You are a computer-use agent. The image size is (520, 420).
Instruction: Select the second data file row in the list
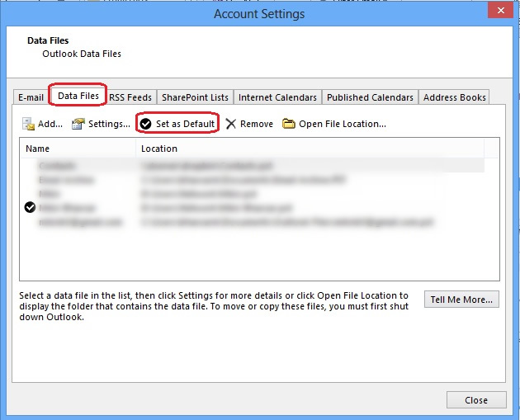tap(252, 179)
